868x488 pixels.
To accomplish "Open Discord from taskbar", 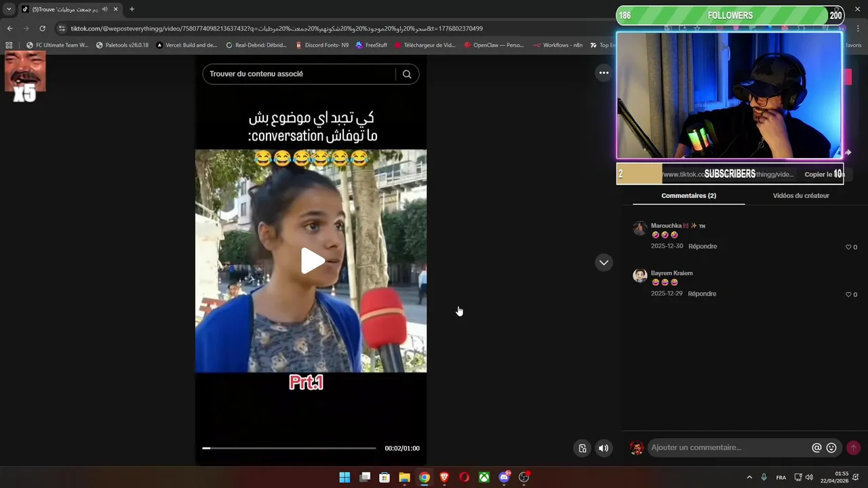I will [x=504, y=477].
